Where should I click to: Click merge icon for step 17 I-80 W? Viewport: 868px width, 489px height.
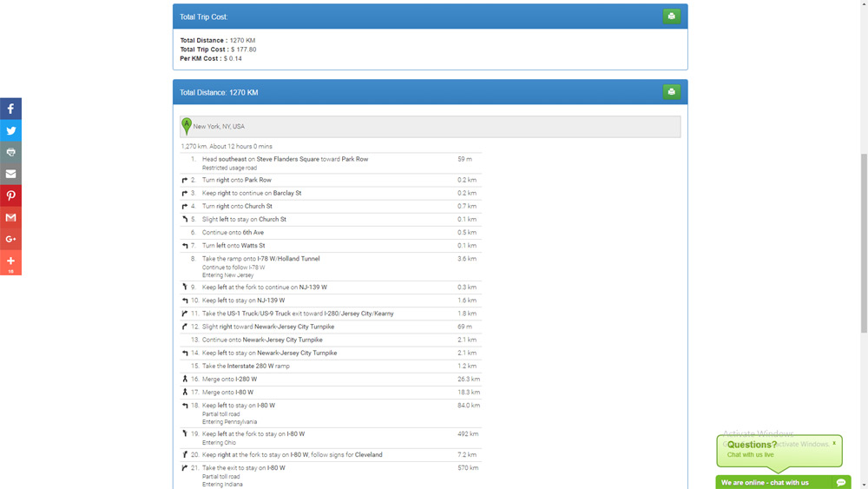pos(185,392)
